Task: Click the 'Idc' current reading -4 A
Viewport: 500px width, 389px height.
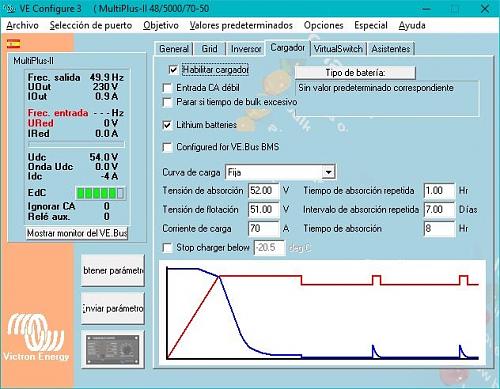Action: 110,176
